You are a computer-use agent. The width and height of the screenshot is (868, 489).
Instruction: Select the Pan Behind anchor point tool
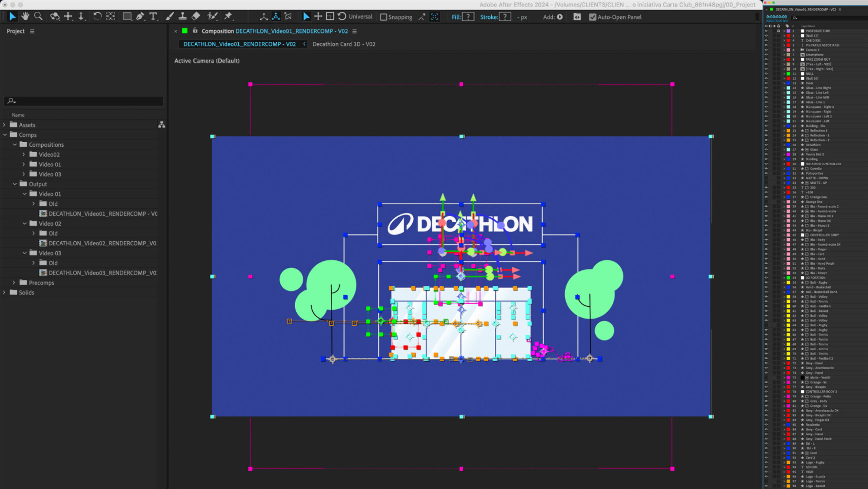[x=111, y=17]
